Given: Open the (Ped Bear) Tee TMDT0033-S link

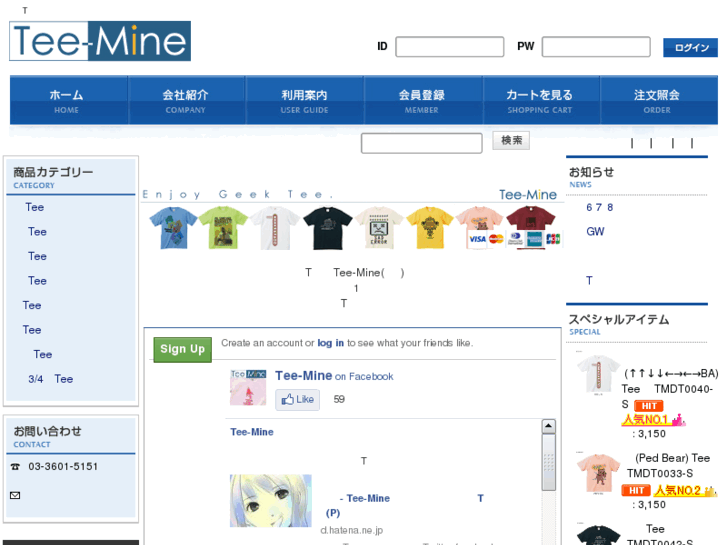Looking at the screenshot, I should coord(669,465).
